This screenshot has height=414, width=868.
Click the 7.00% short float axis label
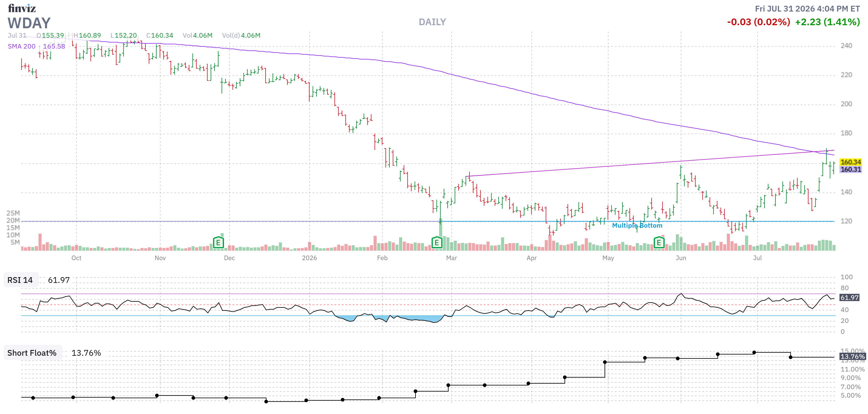(850, 387)
